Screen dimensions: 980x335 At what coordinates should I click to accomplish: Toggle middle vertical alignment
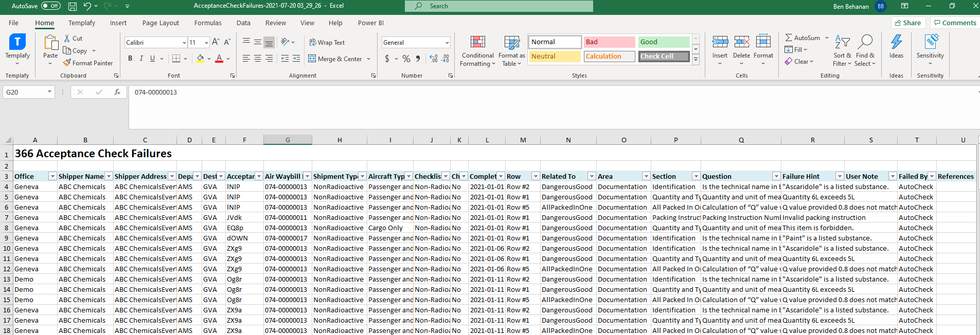258,42
